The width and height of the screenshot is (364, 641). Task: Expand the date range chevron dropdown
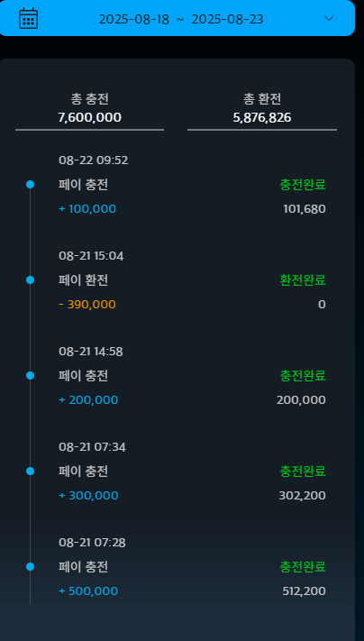tap(329, 18)
